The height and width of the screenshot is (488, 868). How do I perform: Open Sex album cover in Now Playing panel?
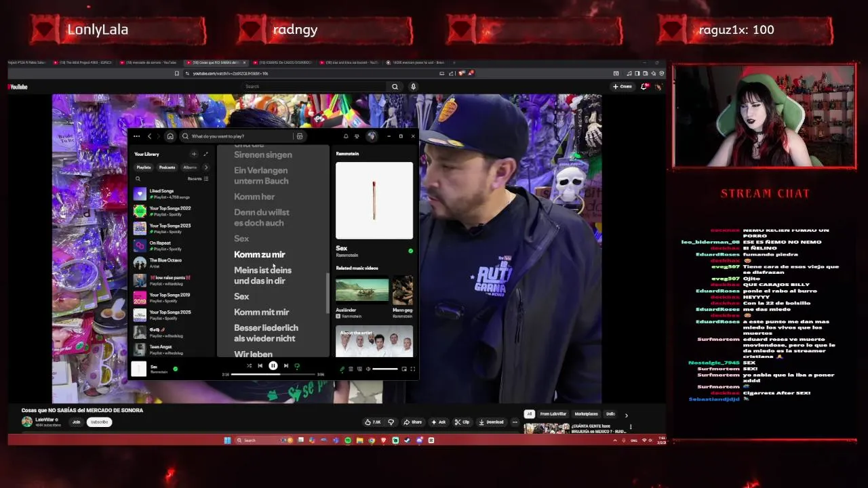374,201
